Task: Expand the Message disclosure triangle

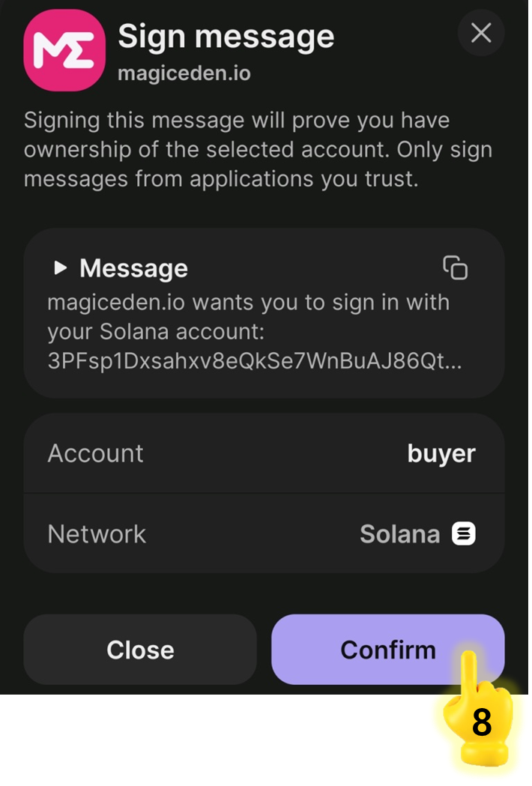Action: [x=61, y=268]
